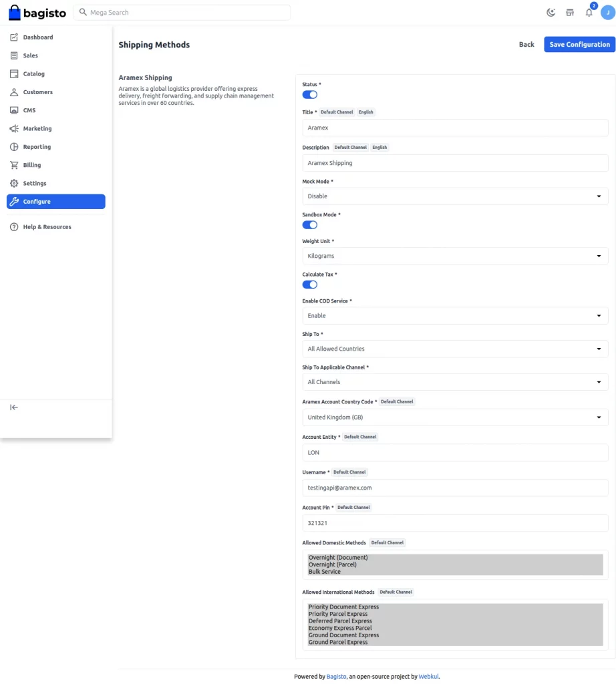Click the Dashboard sidebar icon
The width and height of the screenshot is (616, 684).
[14, 37]
